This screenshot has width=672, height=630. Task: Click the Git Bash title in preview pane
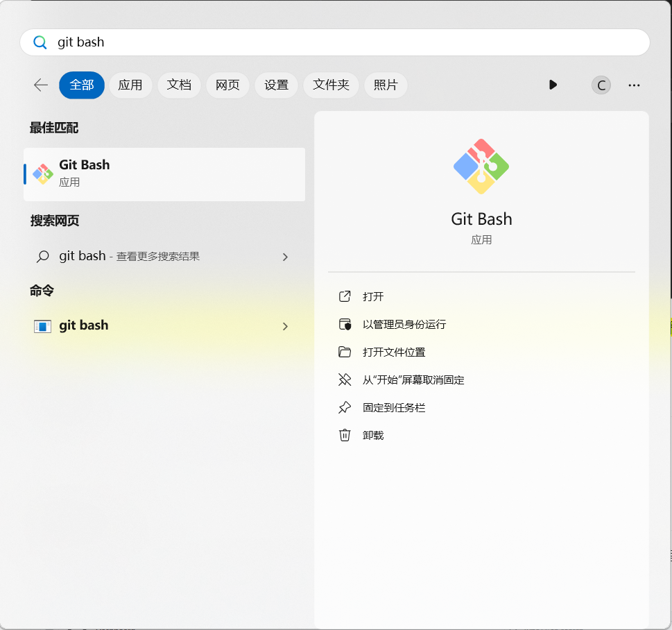point(481,219)
